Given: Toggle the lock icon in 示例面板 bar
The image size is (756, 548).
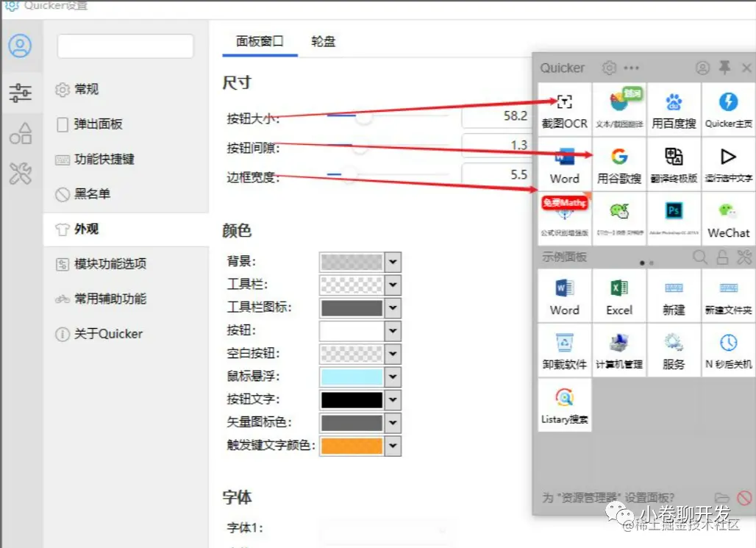Looking at the screenshot, I should click(722, 257).
